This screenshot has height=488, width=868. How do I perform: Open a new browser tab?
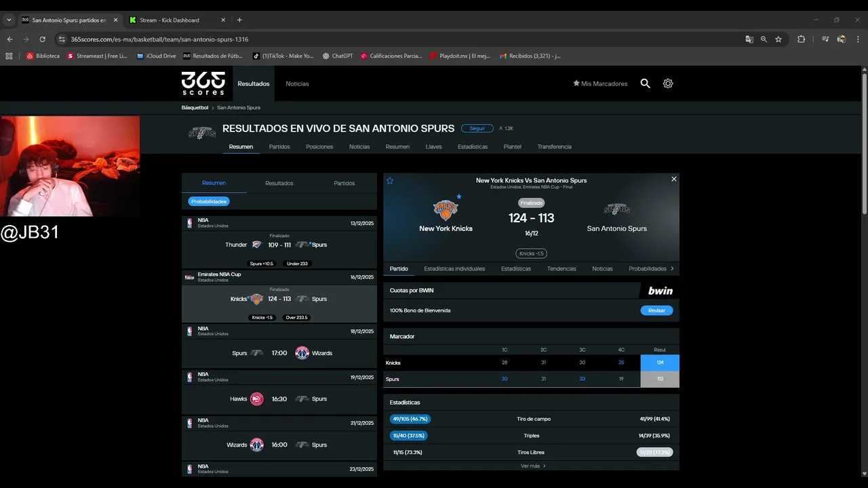pyautogui.click(x=239, y=20)
